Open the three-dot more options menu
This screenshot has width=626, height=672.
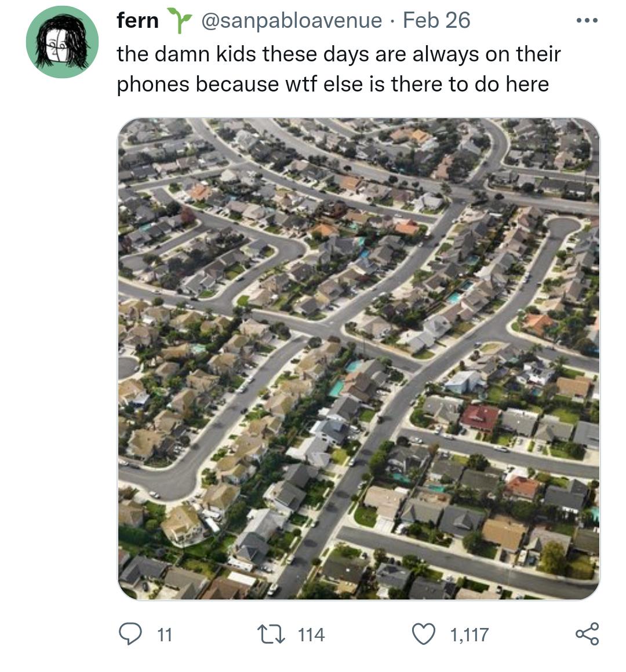click(x=587, y=20)
